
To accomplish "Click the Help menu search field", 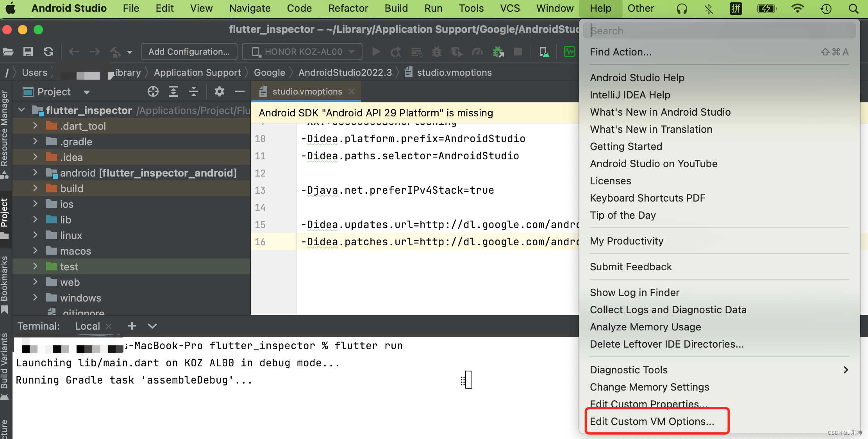I will (719, 30).
